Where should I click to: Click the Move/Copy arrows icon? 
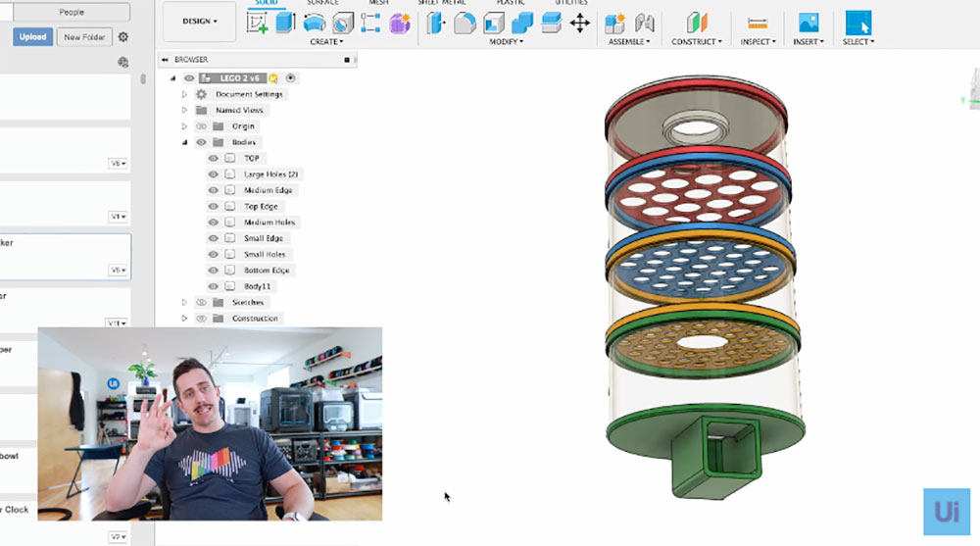click(579, 23)
